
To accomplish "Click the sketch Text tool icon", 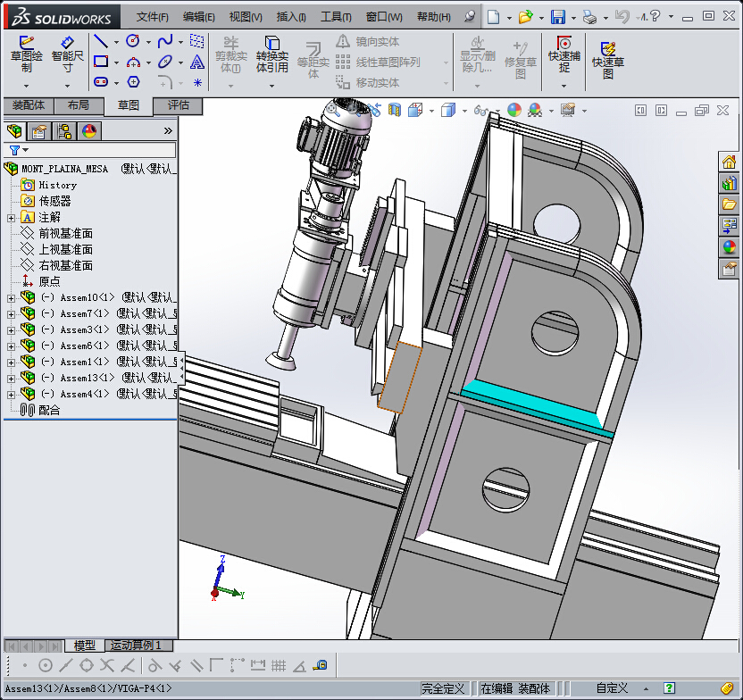I will pyautogui.click(x=197, y=62).
